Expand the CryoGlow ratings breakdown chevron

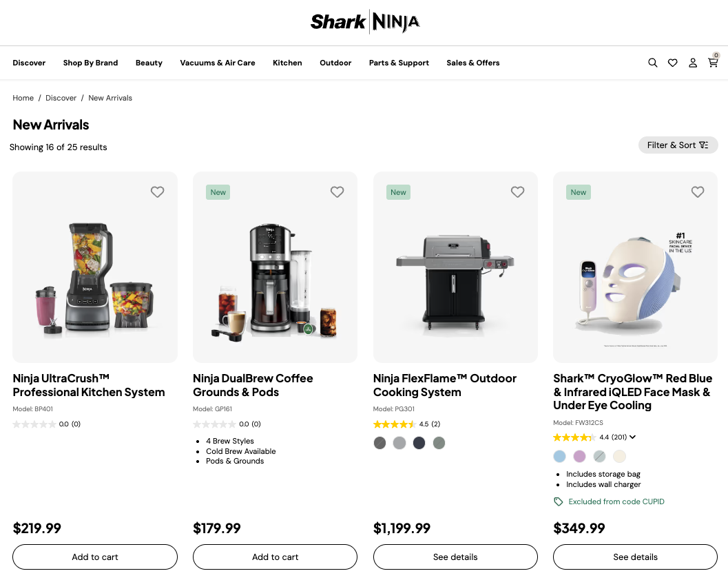tap(632, 437)
